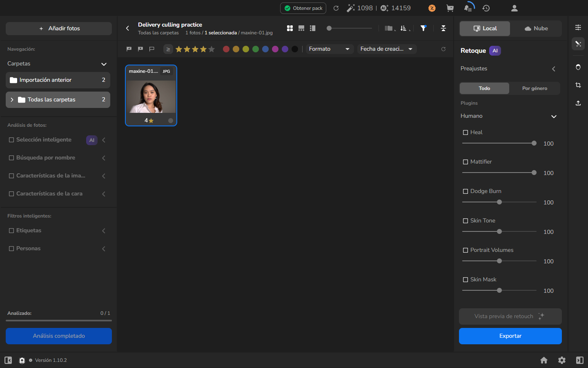
Task: Open the Importación anterior folder
Action: click(58, 80)
